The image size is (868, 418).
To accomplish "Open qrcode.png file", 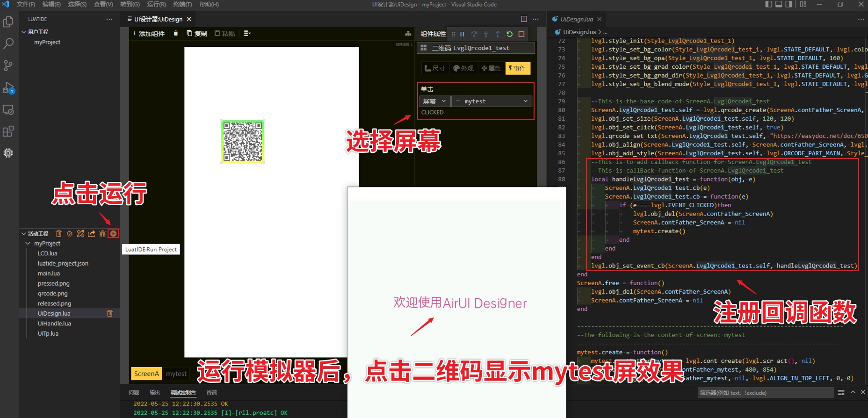I will pyautogui.click(x=52, y=294).
